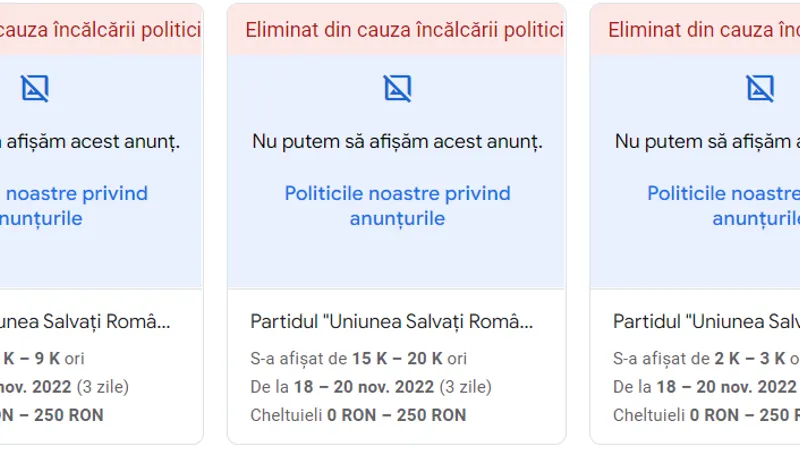Open the ad policies link in the right card
The height and width of the screenshot is (450, 800).
723,206
